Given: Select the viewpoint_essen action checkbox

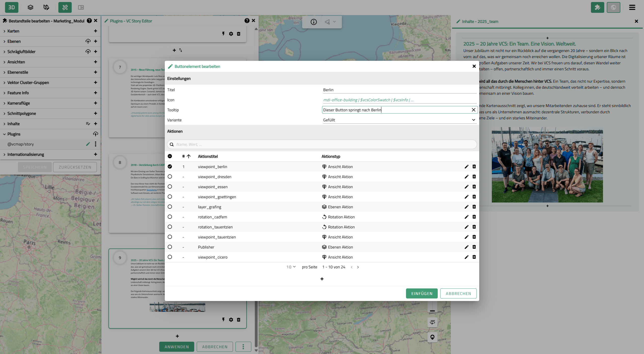Looking at the screenshot, I should [x=170, y=187].
